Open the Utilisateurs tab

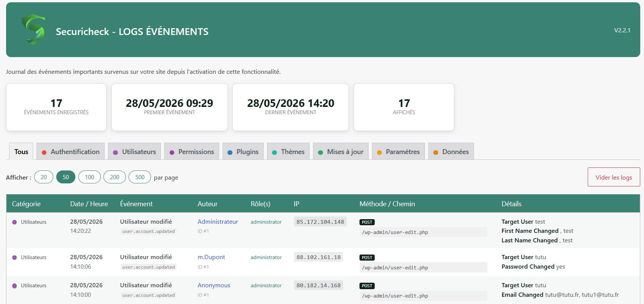click(x=135, y=151)
